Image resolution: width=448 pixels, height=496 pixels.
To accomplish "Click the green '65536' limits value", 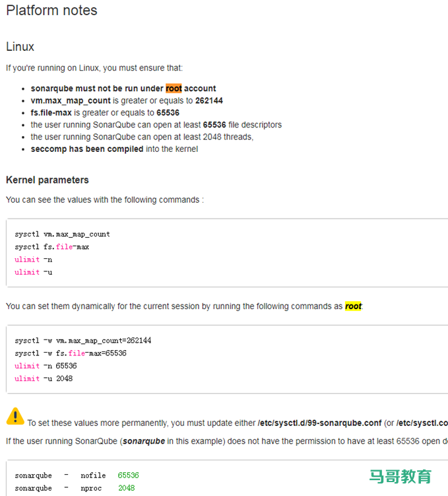I will coord(128,476).
